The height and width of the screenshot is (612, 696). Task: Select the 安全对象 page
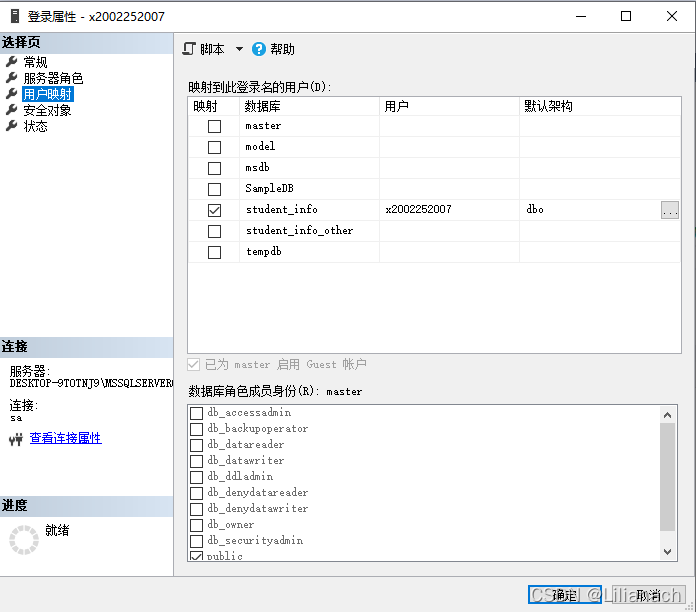pyautogui.click(x=47, y=110)
